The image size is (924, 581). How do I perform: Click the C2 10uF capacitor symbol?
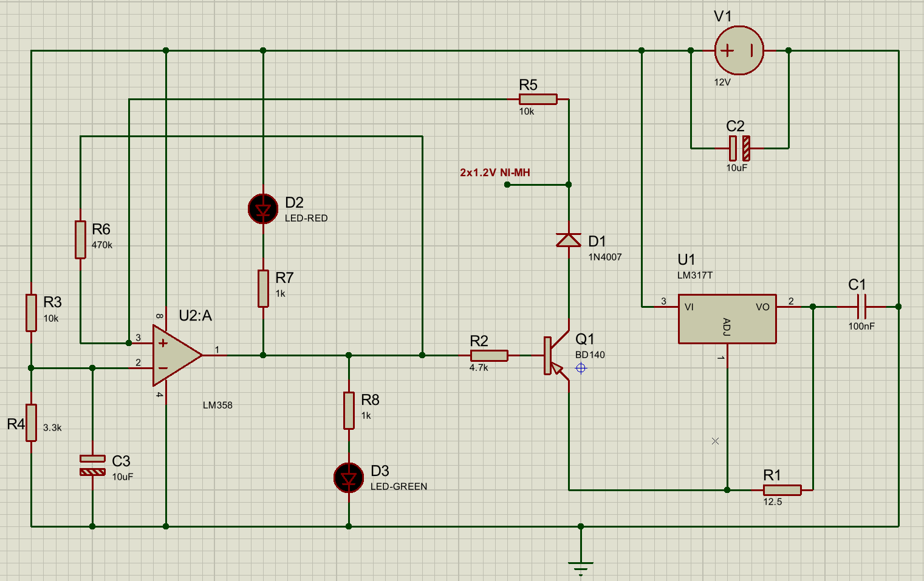739,148
